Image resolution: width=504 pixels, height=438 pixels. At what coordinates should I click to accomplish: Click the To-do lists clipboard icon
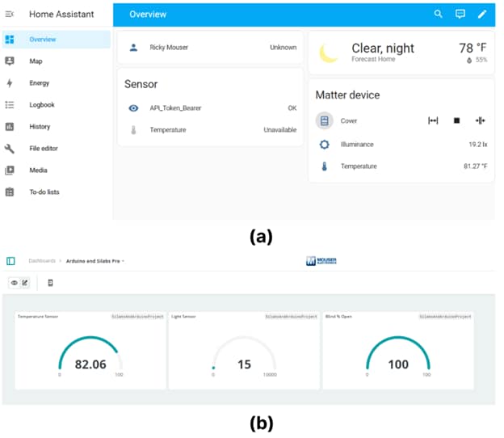point(10,192)
